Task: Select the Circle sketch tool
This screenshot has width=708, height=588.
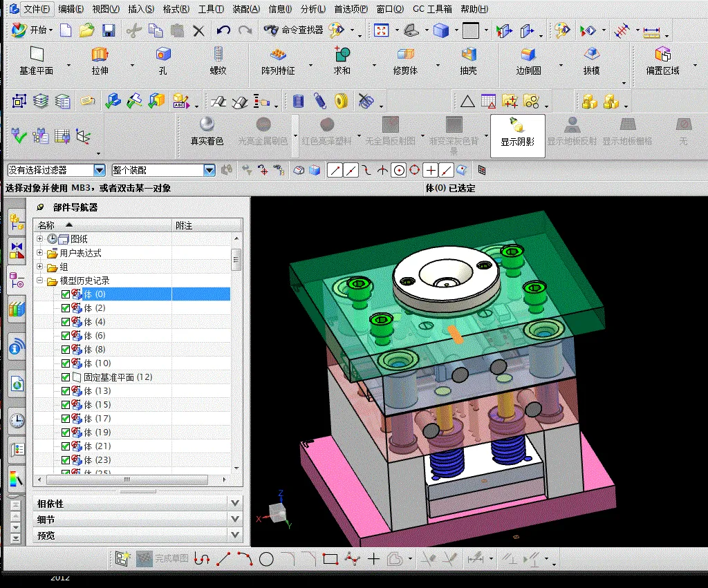Action: tap(266, 559)
